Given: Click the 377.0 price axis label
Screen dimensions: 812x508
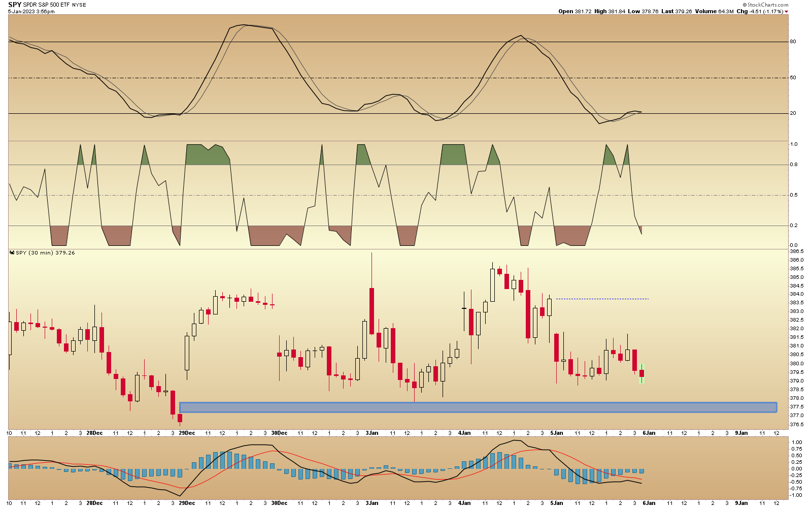Looking at the screenshot, I should pos(797,416).
